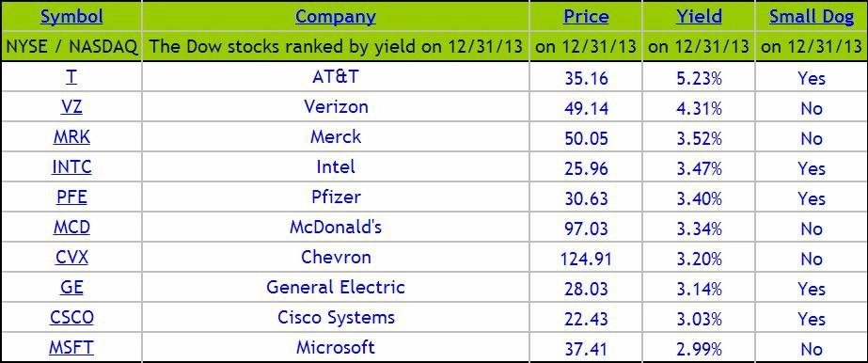Open the MCD ticker symbol link

pos(71,227)
